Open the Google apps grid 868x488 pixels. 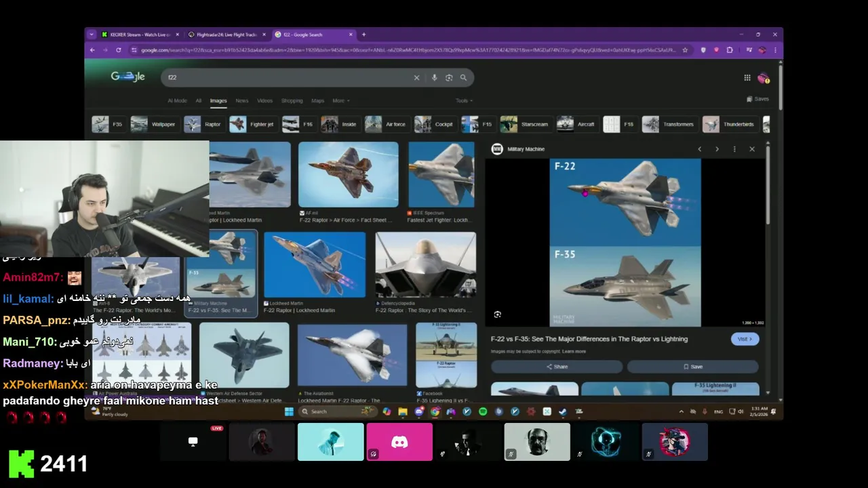(747, 78)
